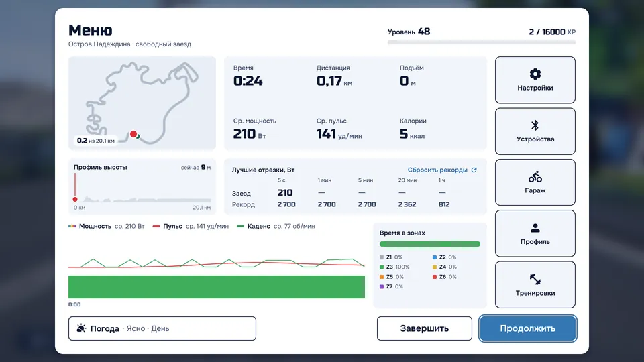644x362 pixels.
Task: Click the Z4 yellow zone swatch
Action: (x=435, y=267)
